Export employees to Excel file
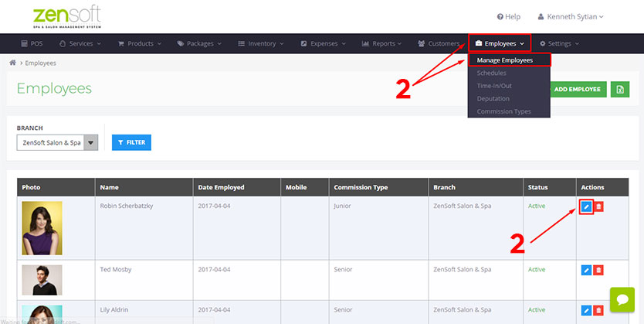 coord(620,89)
